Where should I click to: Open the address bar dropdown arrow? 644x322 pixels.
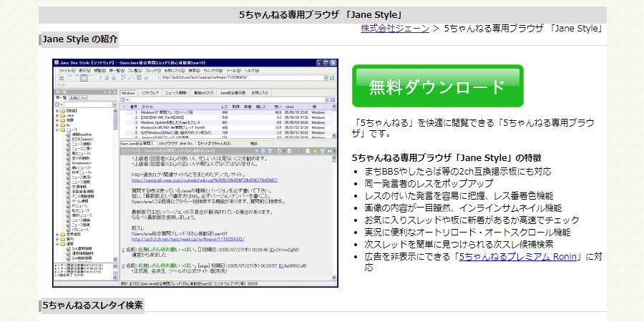(326, 78)
